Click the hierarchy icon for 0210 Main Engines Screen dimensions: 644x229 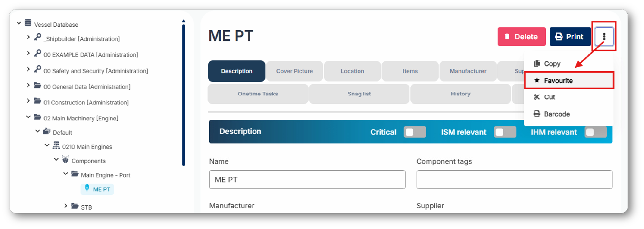click(56, 146)
